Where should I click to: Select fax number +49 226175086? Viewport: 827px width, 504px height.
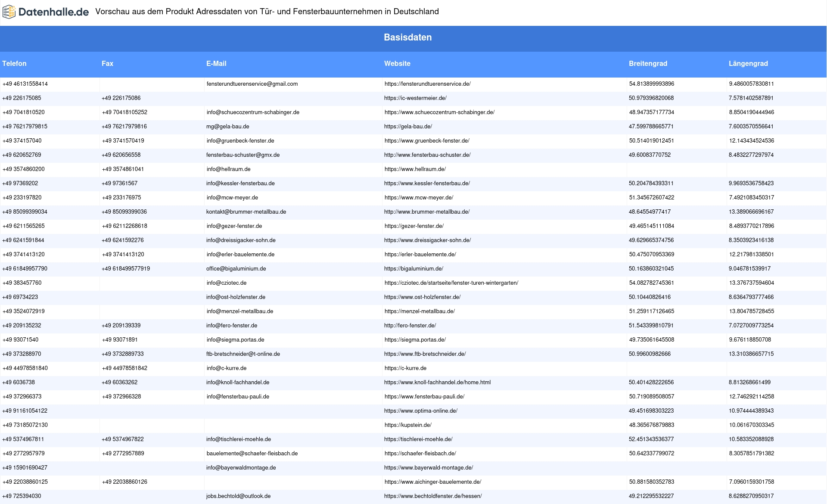click(121, 98)
